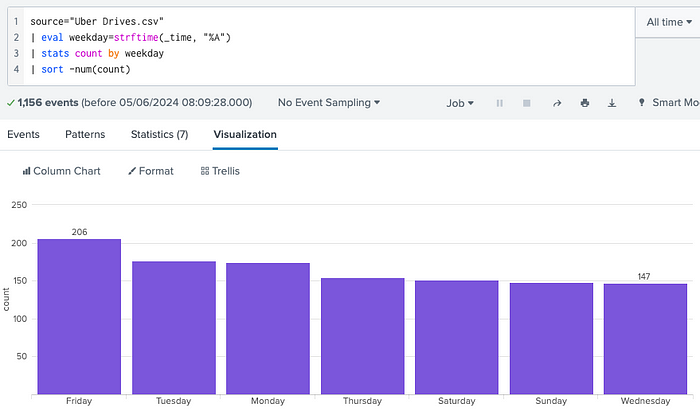The width and height of the screenshot is (700, 412).
Task: Click the 'stats count by weekday' query line
Action: (x=97, y=54)
